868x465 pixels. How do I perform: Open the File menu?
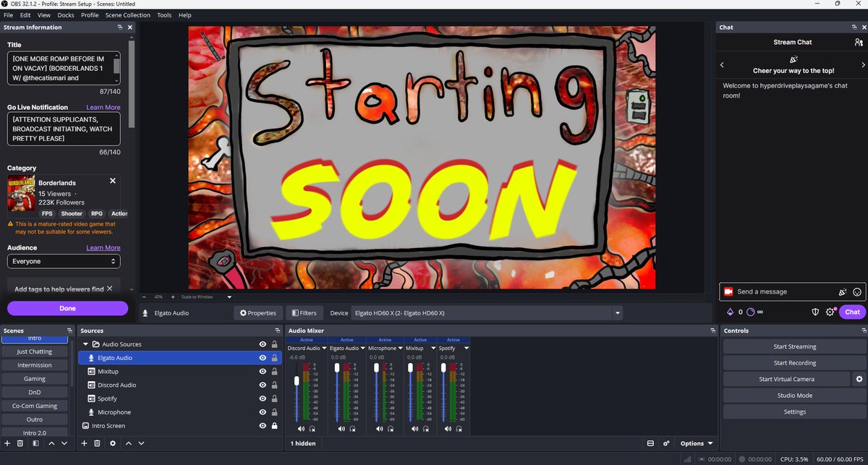pyautogui.click(x=8, y=15)
